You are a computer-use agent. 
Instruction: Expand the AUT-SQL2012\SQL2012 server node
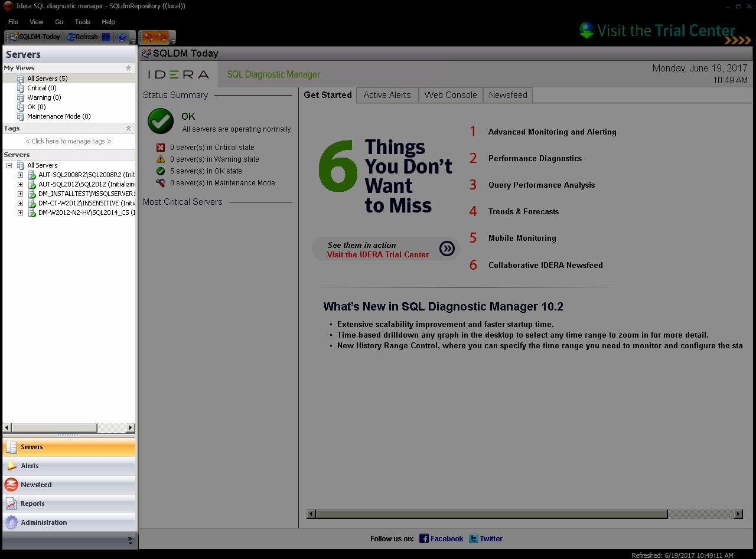20,184
